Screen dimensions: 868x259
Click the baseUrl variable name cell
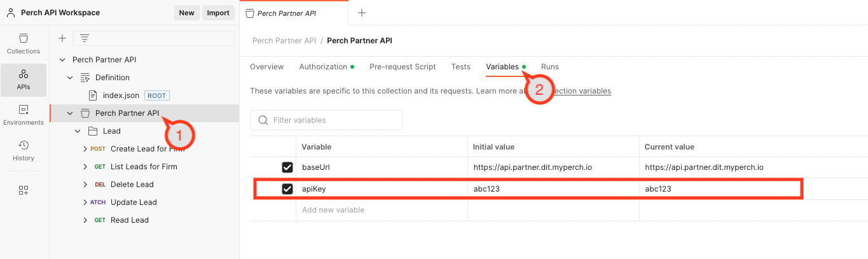[382, 167]
